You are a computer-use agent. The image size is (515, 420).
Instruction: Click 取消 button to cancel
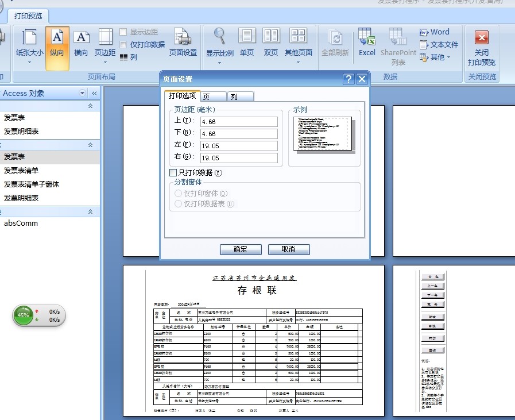pos(289,249)
